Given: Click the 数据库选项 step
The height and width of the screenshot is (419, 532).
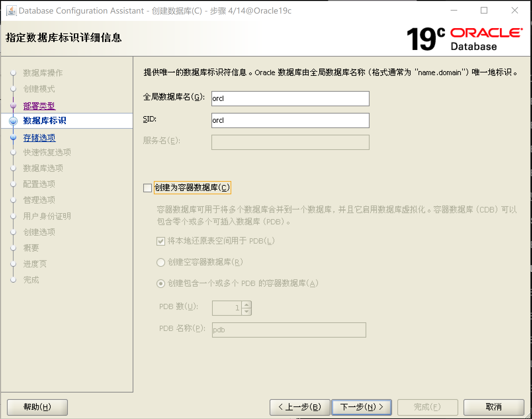Looking at the screenshot, I should point(43,168).
